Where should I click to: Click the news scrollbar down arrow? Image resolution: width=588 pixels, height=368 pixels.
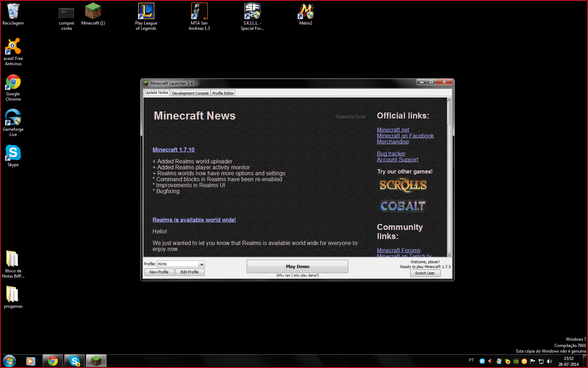tap(449, 255)
